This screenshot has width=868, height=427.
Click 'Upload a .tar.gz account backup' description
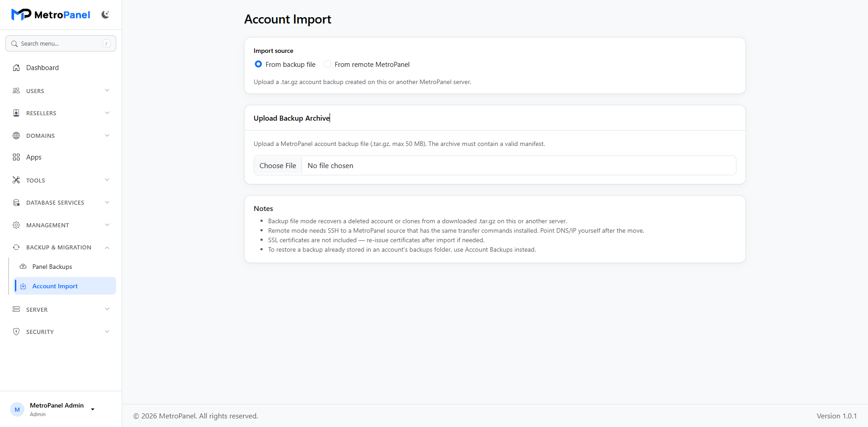click(x=363, y=82)
